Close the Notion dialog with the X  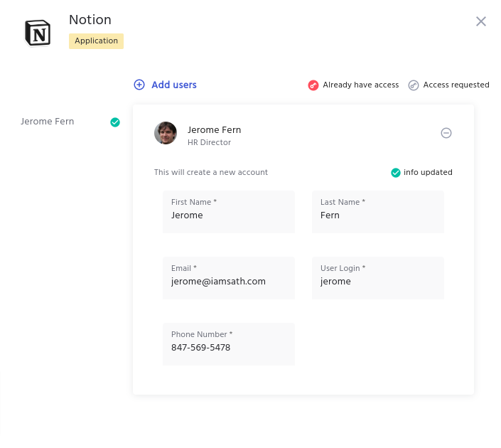(481, 21)
